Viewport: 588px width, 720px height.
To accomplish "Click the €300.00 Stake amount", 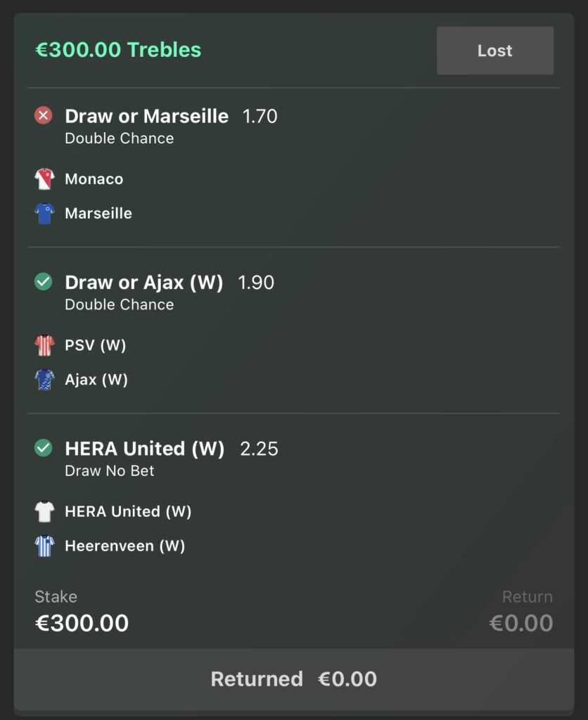I will coord(82,623).
